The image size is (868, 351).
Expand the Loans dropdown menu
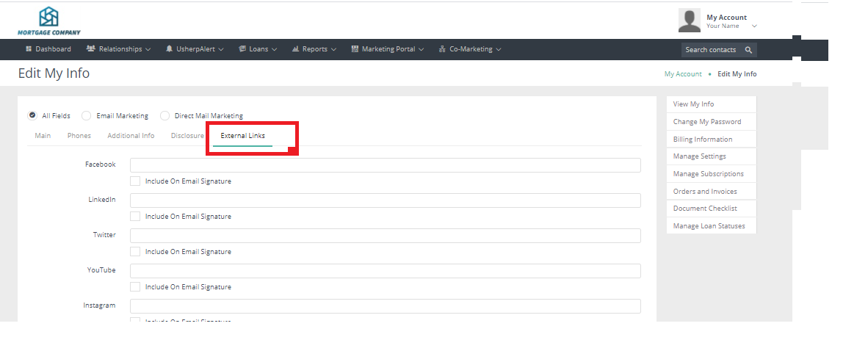pyautogui.click(x=258, y=49)
